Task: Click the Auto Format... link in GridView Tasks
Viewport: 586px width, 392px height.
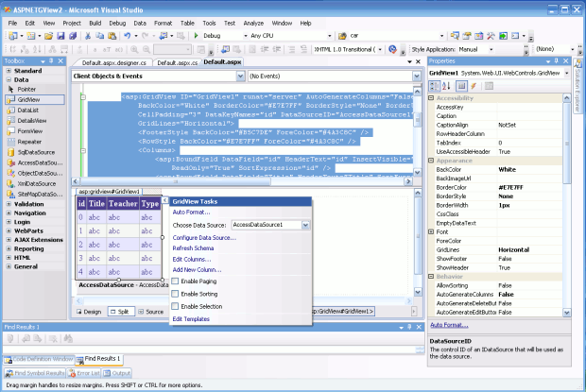Action: 191,213
